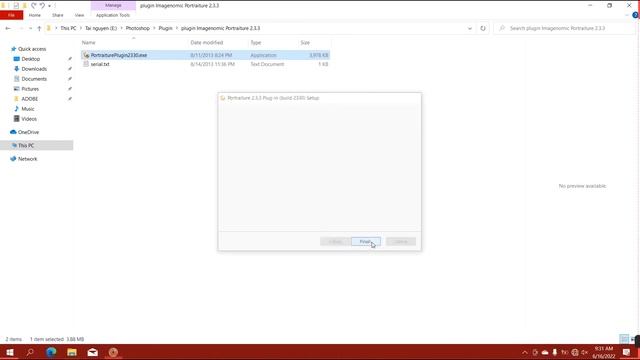Viewport: 640px width, 360px height.
Task: Click the OneDrive cloud tray icon
Action: [545, 352]
